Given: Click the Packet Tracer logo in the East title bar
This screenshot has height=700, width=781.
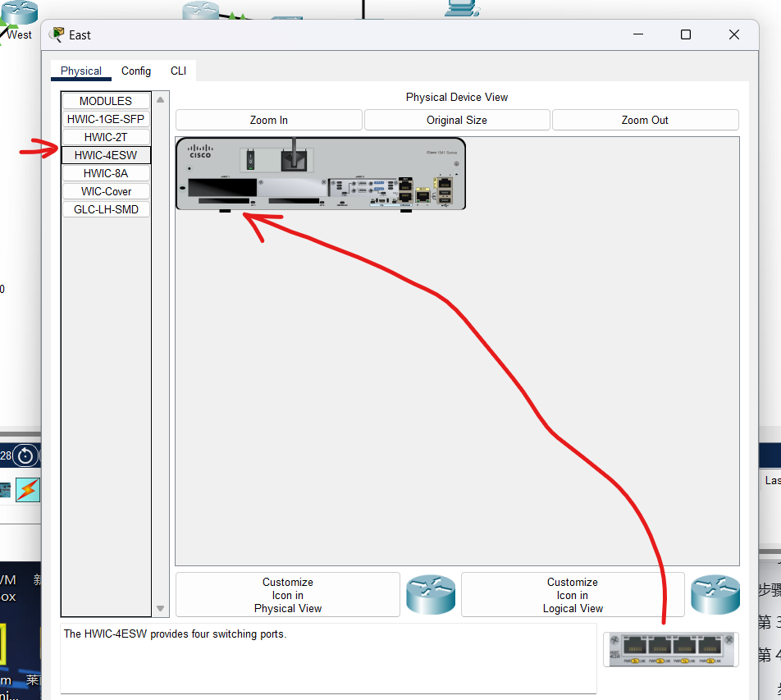Looking at the screenshot, I should 57,34.
